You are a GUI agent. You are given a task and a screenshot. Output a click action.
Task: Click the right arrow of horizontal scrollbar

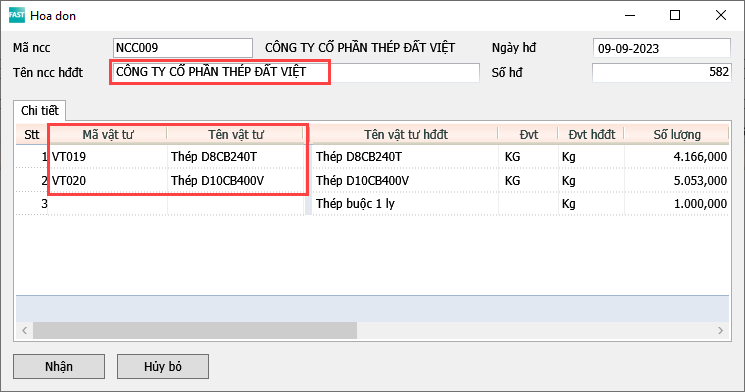(x=720, y=330)
